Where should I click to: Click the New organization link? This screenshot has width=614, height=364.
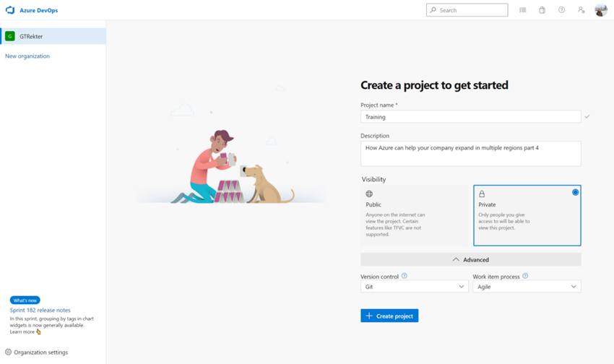tap(27, 56)
